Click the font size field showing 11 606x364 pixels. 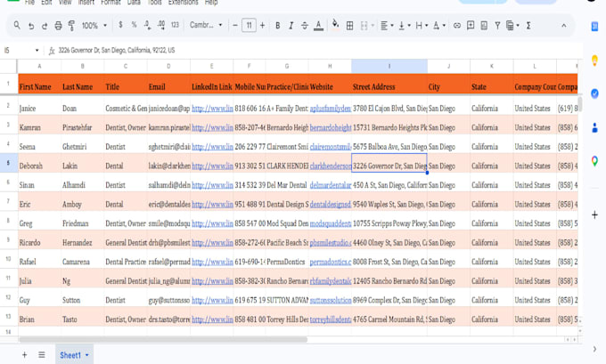point(249,26)
